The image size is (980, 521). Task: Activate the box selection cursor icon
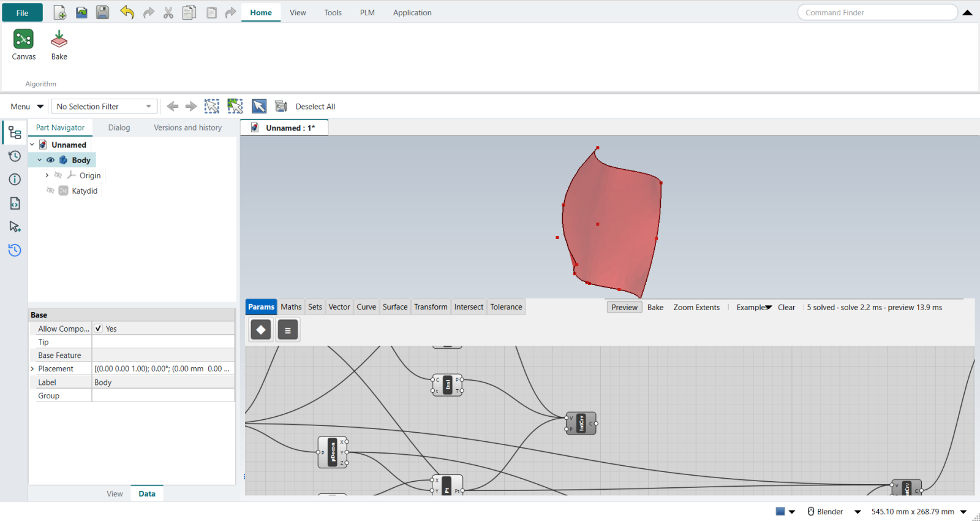[x=212, y=106]
